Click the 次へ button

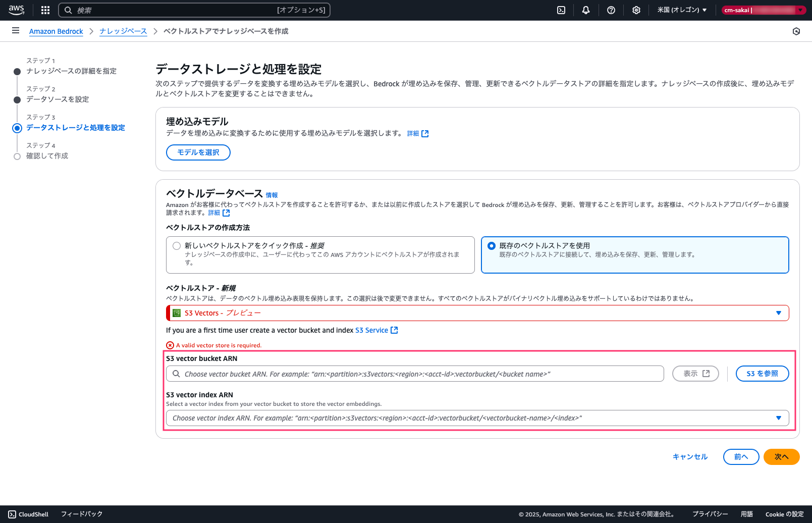[781, 457]
